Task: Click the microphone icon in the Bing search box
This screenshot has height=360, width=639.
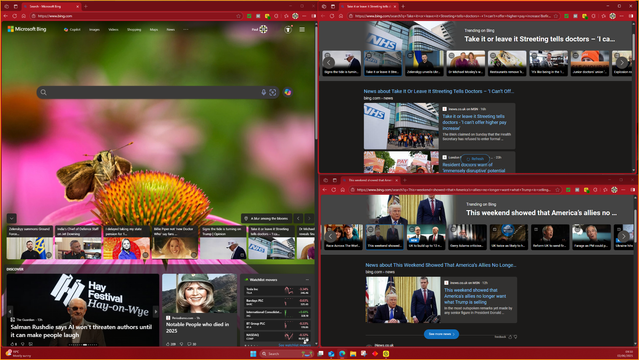Action: 264,93
